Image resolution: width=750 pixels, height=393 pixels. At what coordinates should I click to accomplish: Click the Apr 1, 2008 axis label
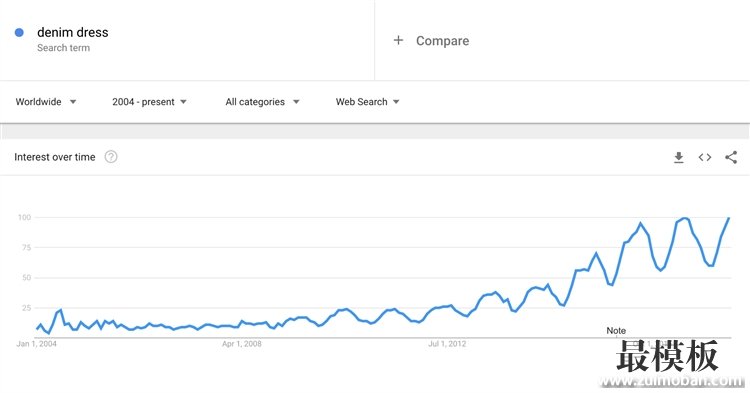(242, 344)
